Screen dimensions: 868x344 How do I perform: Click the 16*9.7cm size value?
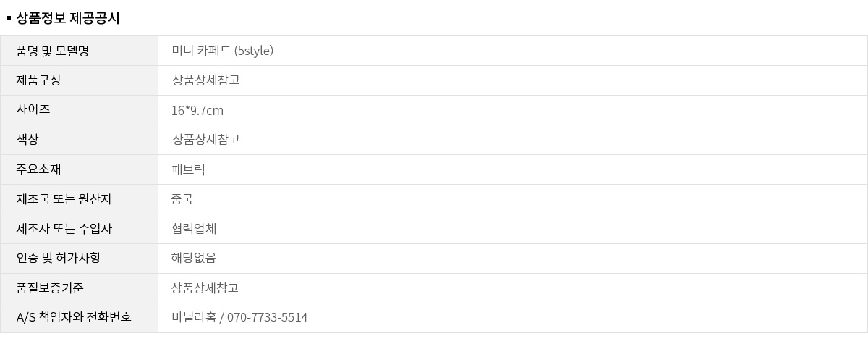[197, 111]
